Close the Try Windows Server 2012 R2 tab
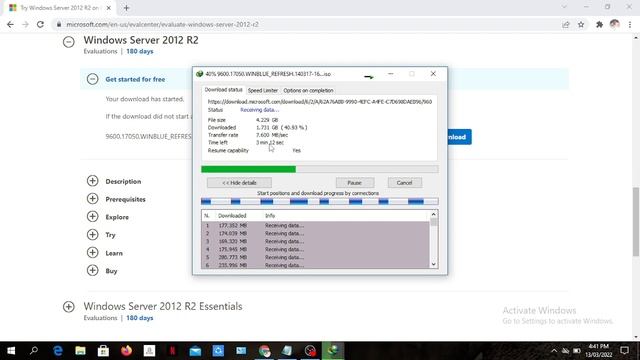Screen dimensions: 640x360 tap(109, 8)
